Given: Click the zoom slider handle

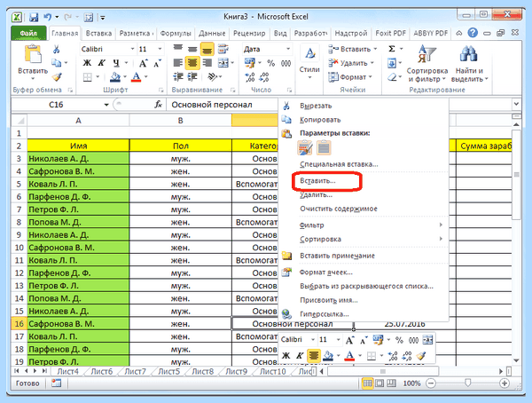Looking at the screenshot, I should [x=468, y=383].
